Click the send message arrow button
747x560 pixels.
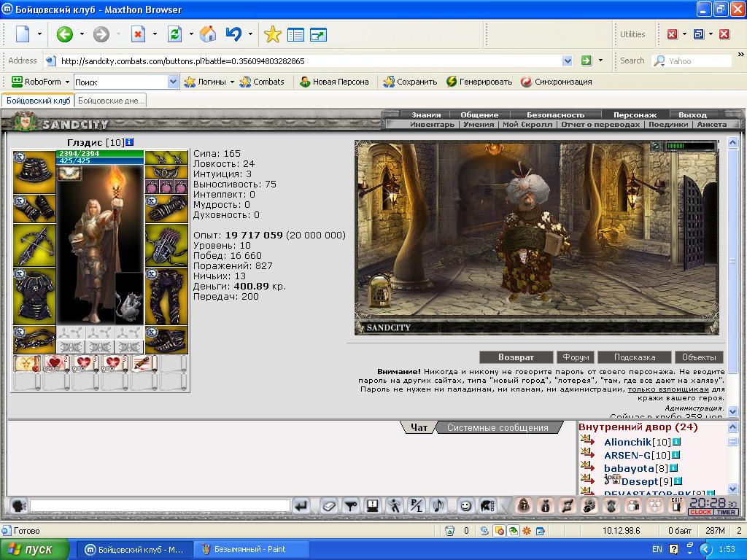301,506
